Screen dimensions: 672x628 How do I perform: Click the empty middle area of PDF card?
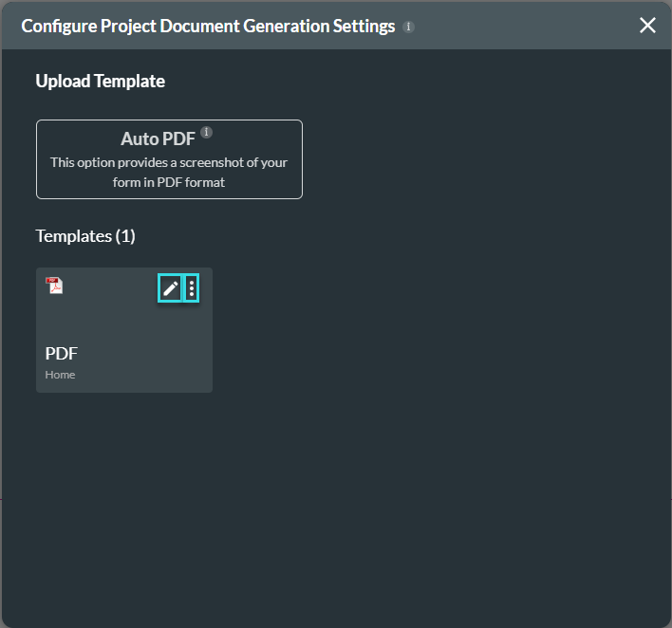[123, 323]
